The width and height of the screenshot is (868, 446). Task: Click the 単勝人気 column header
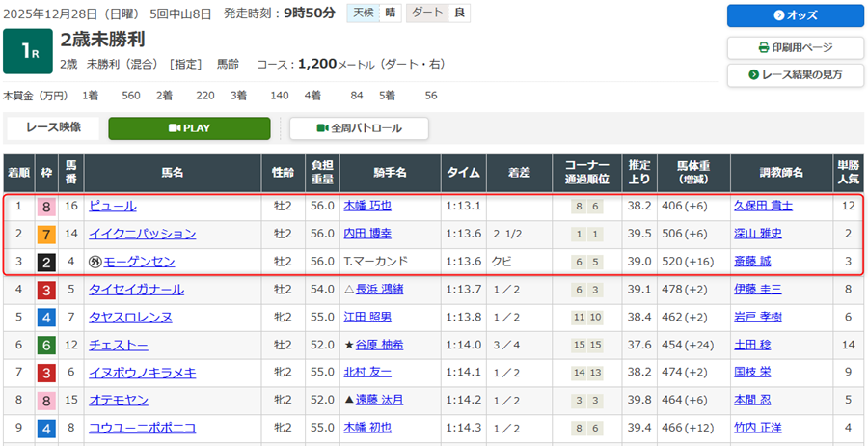click(849, 174)
